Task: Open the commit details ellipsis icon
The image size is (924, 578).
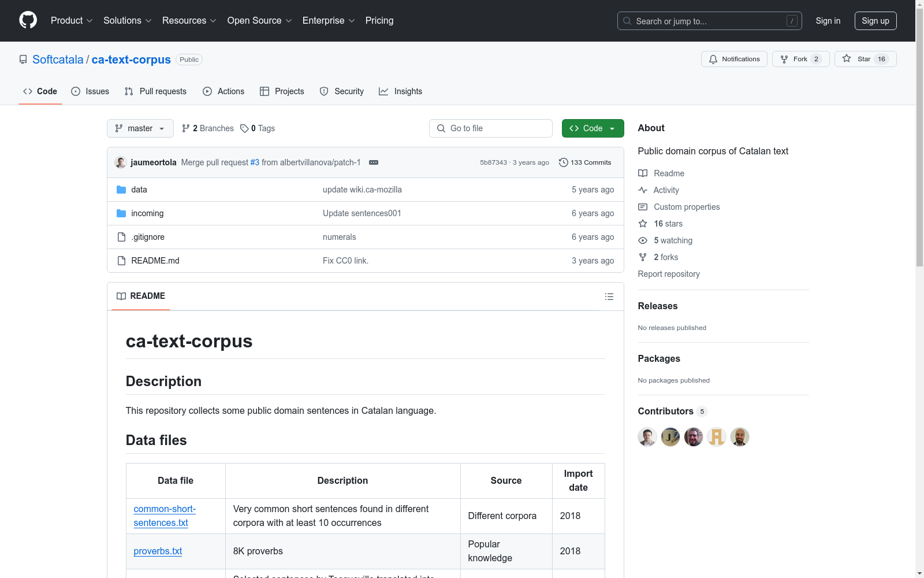Action: (374, 162)
